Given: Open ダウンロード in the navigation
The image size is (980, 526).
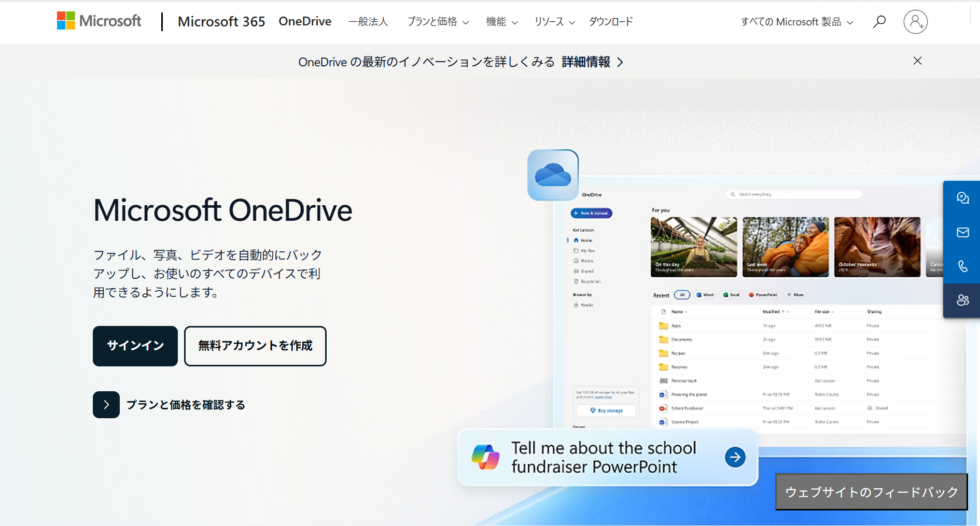Looking at the screenshot, I should point(610,22).
